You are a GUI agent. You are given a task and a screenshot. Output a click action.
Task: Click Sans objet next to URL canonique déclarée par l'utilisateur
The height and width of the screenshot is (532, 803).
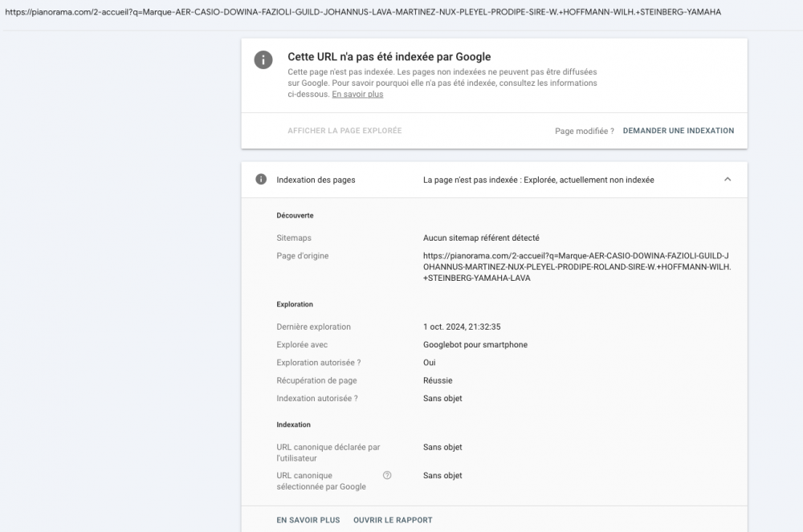(x=442, y=447)
